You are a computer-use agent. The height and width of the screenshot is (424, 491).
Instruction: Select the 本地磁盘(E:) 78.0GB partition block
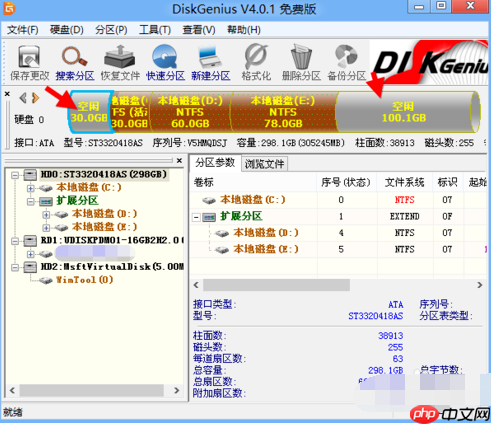click(283, 112)
